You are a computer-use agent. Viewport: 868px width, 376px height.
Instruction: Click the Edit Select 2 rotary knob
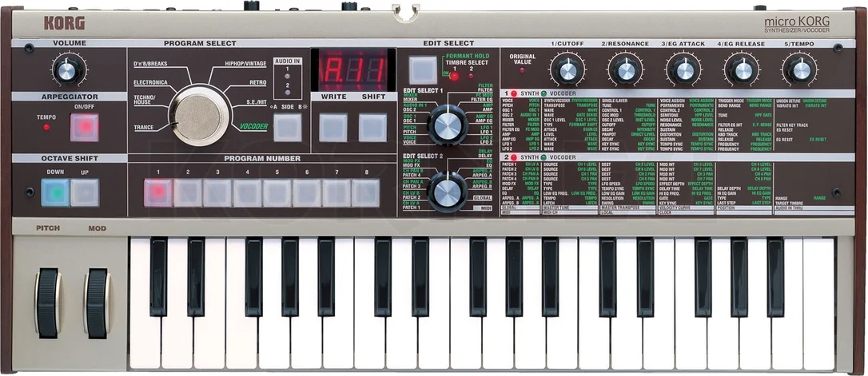(448, 192)
